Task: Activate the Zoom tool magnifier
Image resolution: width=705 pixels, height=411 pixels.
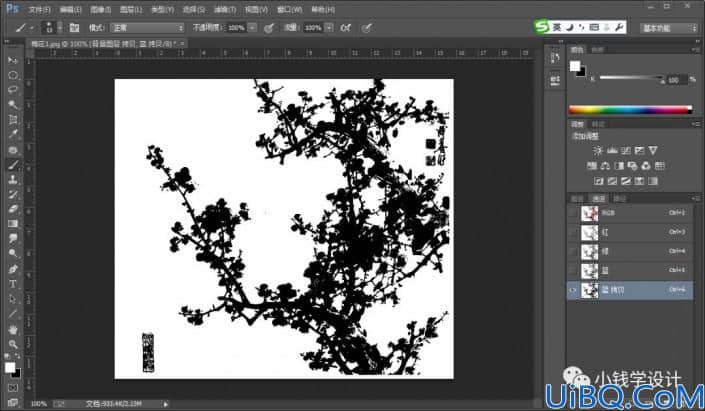Action: coord(13,344)
